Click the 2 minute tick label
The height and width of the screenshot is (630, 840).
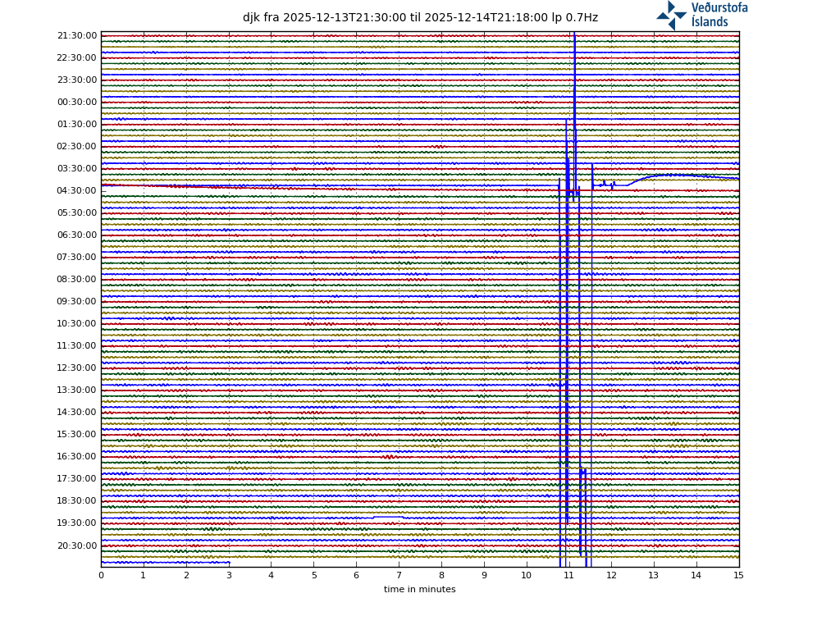coord(186,575)
